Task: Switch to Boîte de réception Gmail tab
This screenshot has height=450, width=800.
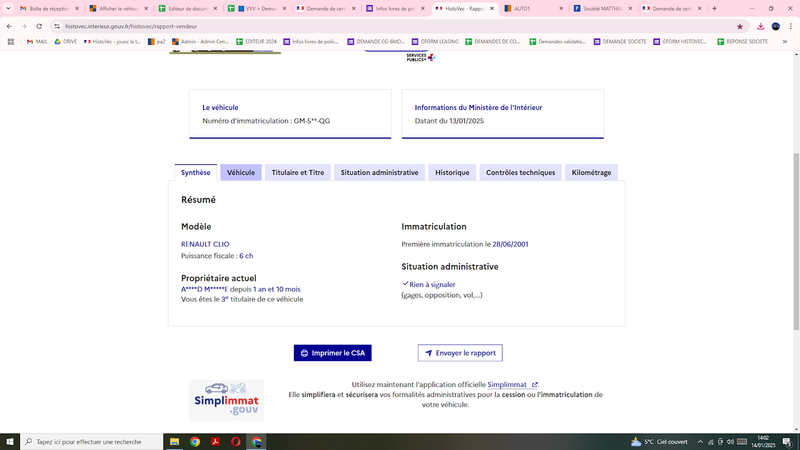Action: point(49,9)
